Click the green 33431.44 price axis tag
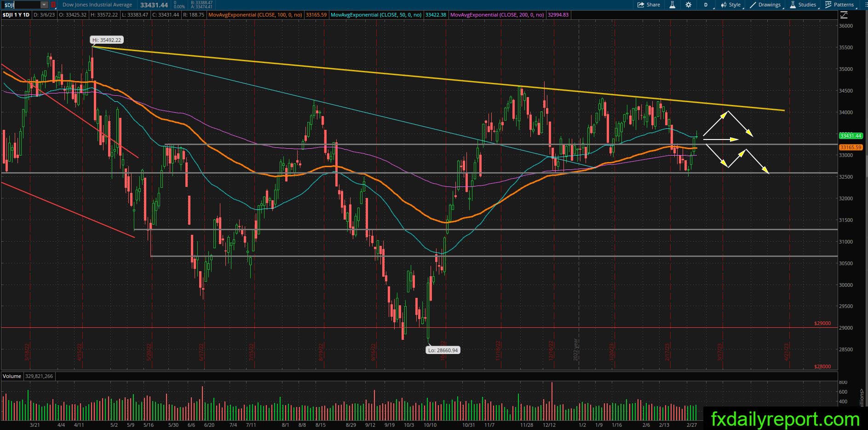 pos(851,136)
